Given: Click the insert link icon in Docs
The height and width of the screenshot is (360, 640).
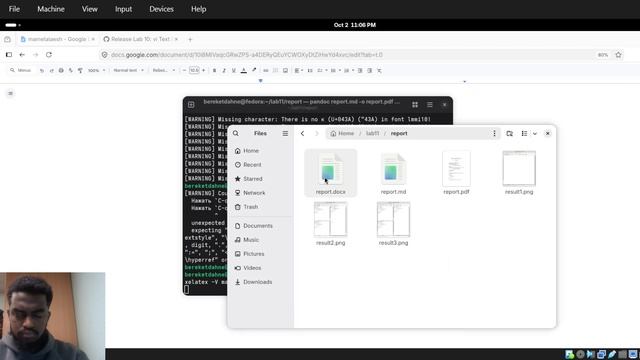Looking at the screenshot, I should pyautogui.click(x=266, y=71).
